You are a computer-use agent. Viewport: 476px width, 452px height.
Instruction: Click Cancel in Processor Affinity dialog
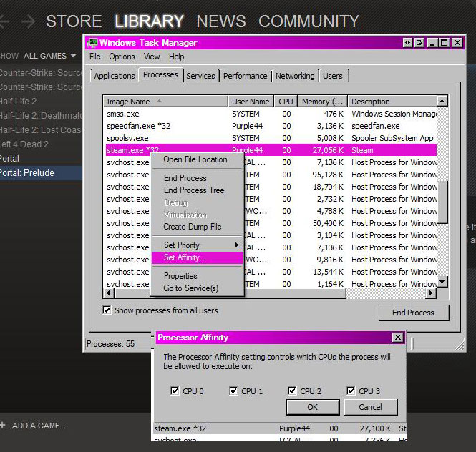(x=371, y=407)
